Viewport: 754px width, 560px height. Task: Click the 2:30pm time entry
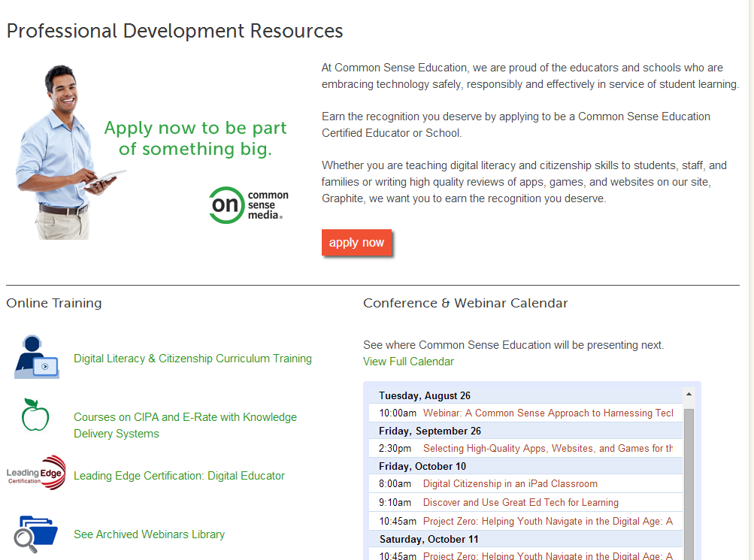coord(395,449)
